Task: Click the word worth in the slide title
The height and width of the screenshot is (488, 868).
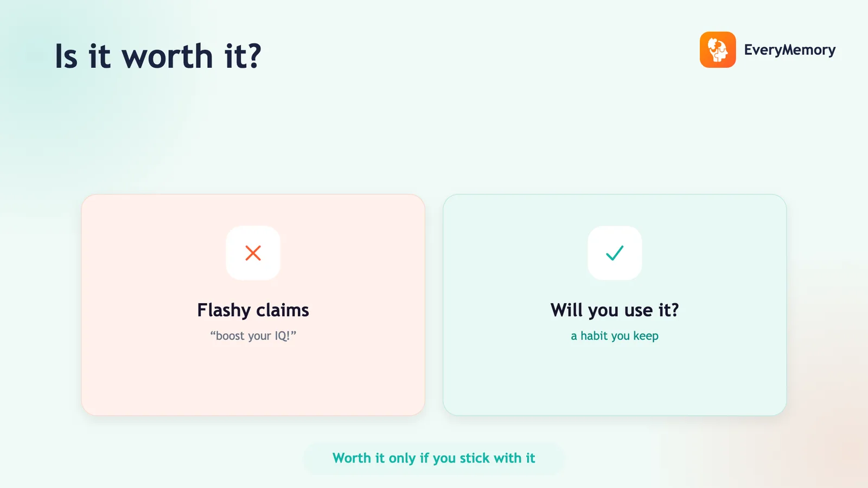Action: [168, 56]
